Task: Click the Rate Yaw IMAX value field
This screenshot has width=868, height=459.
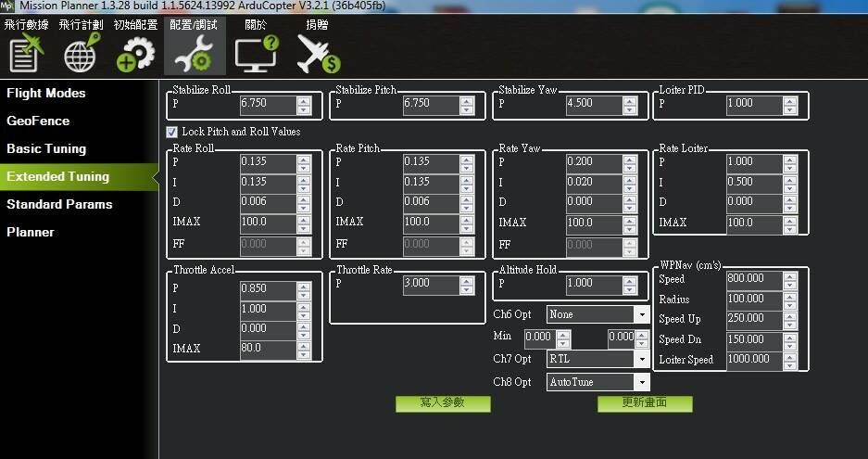Action: pos(594,224)
